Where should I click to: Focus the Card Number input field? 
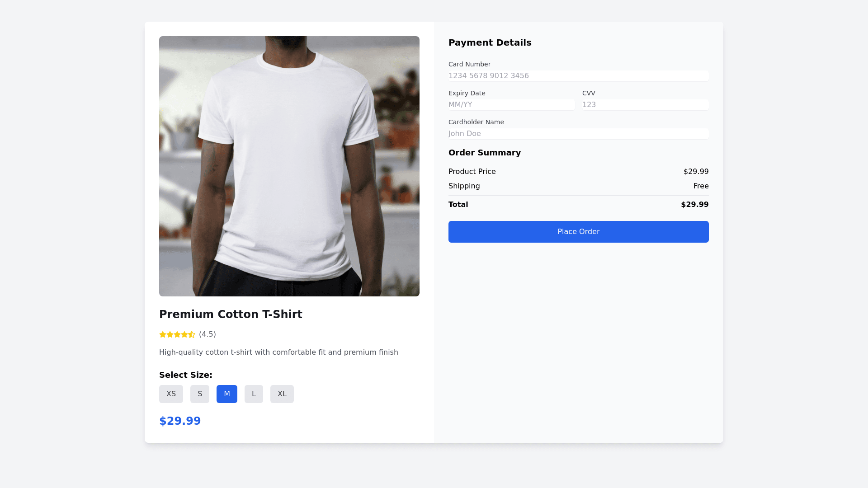click(x=578, y=76)
